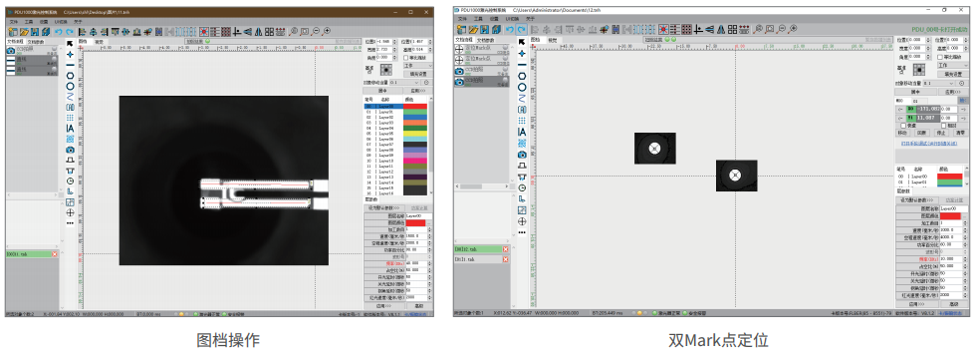Select the dot array tool in right window

point(521,121)
